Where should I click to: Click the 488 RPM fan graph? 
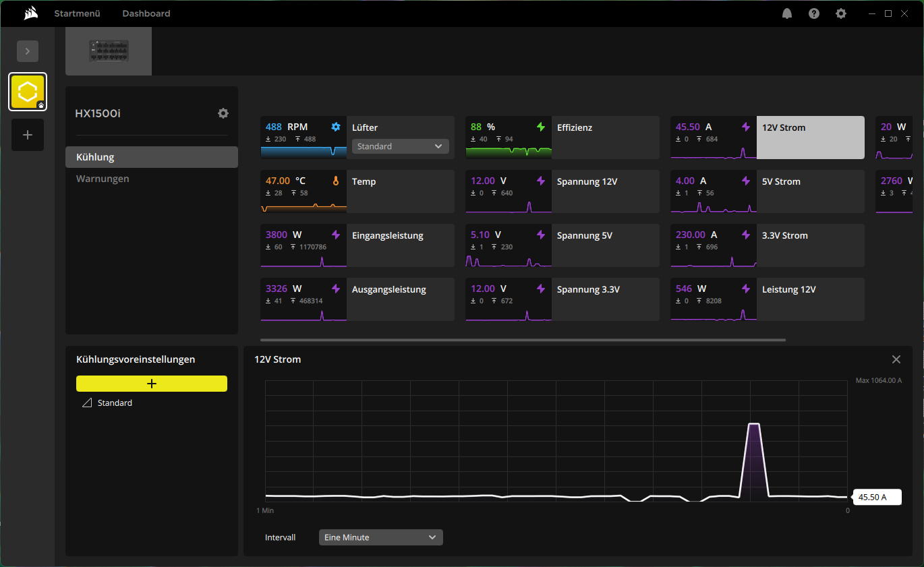tap(304, 152)
